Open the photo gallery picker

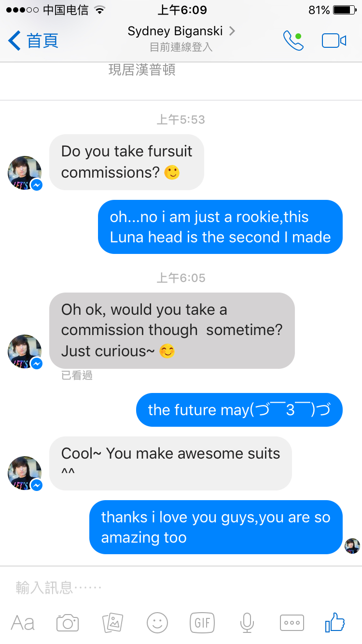(x=113, y=623)
